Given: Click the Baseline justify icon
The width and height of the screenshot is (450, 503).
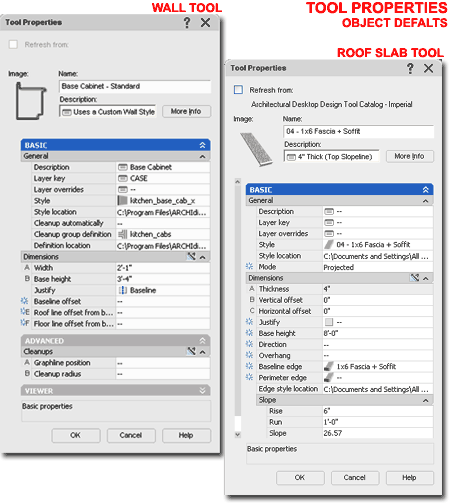Looking at the screenshot, I should coord(123,290).
